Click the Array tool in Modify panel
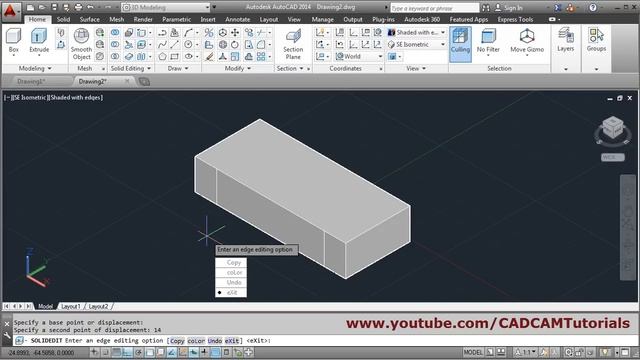Screen dimensions: 640x360 point(261,56)
